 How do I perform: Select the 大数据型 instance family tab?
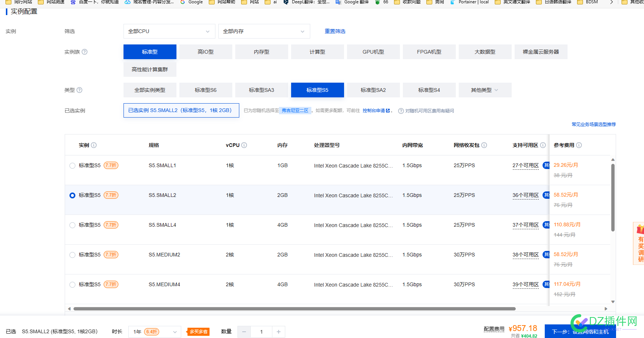pyautogui.click(x=485, y=52)
